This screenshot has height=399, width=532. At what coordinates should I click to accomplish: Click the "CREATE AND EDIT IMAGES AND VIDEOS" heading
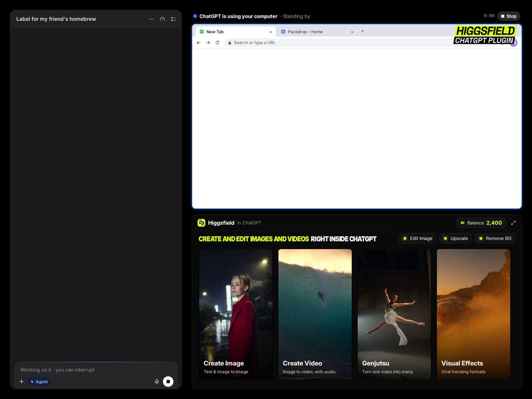[x=254, y=239]
